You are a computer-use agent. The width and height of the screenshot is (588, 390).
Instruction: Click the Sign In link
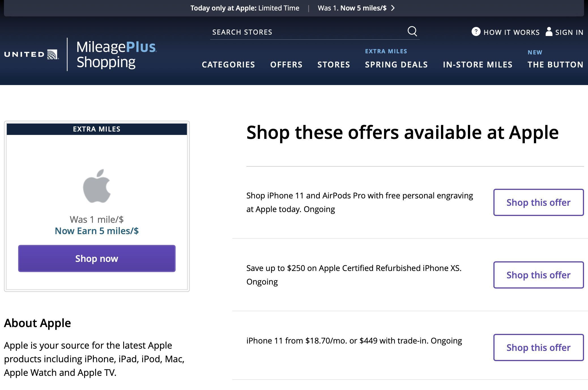click(x=564, y=32)
